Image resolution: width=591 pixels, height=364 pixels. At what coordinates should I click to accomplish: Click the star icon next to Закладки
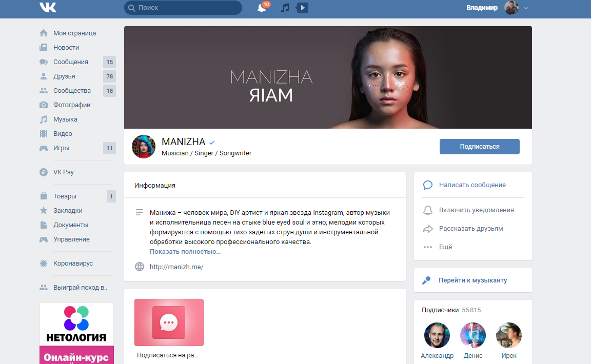(44, 210)
